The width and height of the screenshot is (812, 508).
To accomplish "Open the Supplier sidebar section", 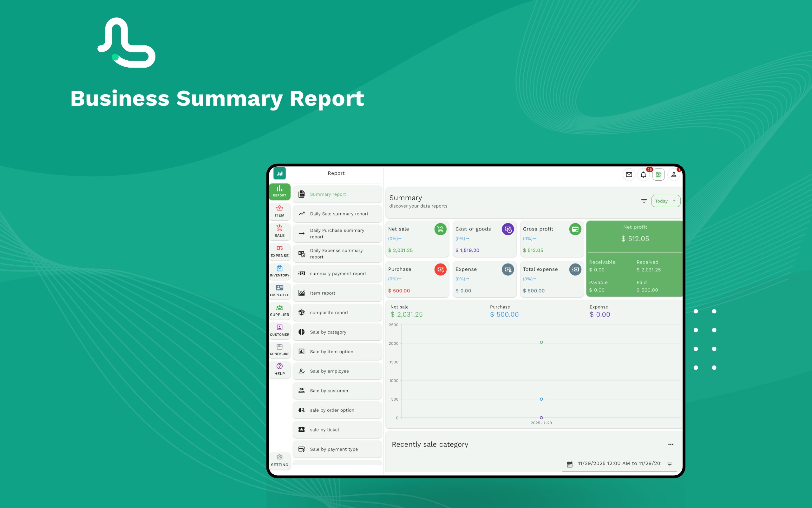I will click(279, 311).
